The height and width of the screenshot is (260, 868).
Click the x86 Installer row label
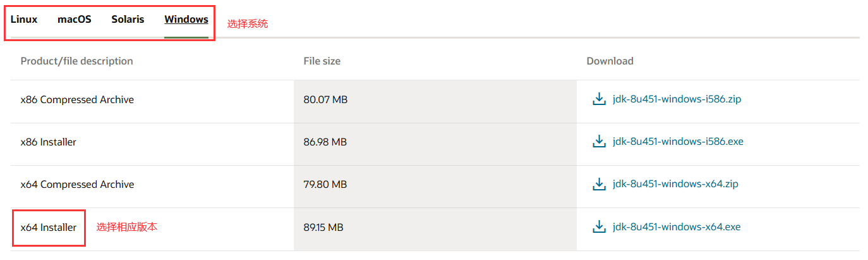(49, 142)
